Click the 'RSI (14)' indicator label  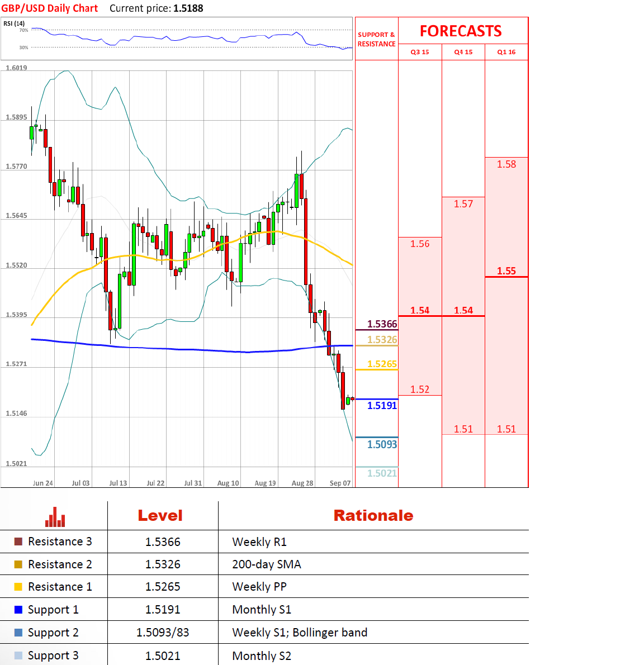14,23
